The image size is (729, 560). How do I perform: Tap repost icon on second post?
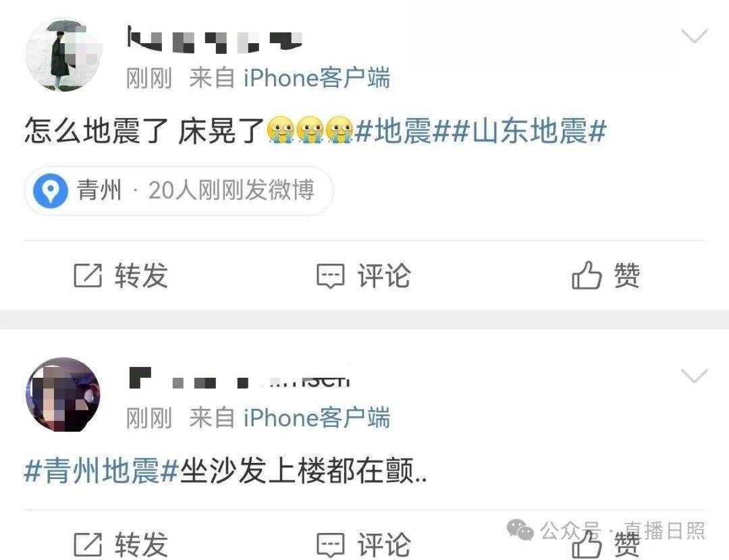[x=88, y=544]
